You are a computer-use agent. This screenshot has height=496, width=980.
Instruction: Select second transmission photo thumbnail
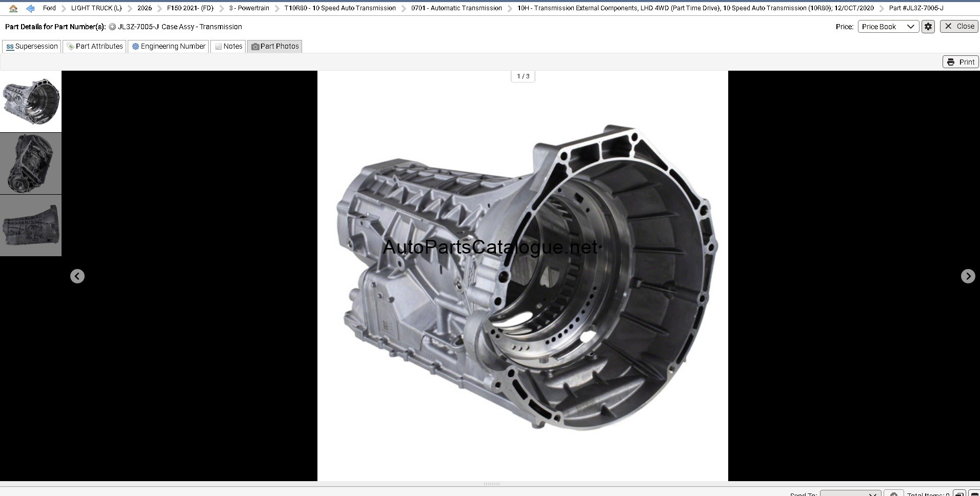click(x=31, y=163)
